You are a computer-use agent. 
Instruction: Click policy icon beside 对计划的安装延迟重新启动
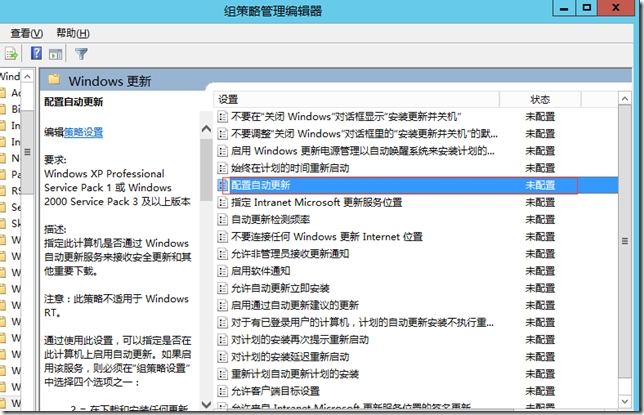pos(222,357)
